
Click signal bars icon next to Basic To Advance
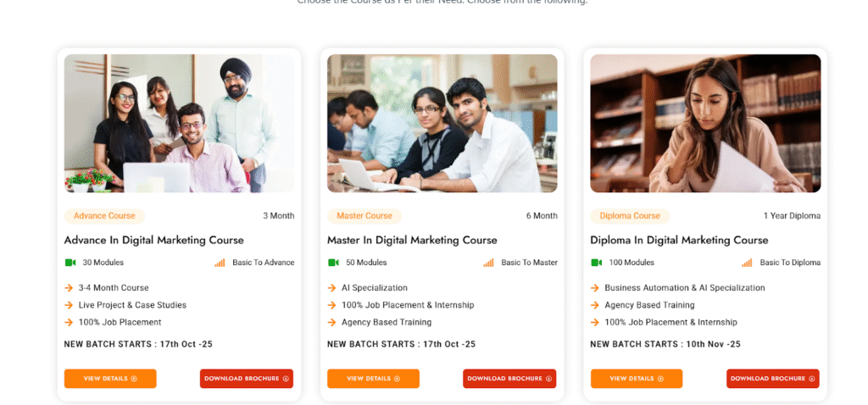[x=220, y=263]
